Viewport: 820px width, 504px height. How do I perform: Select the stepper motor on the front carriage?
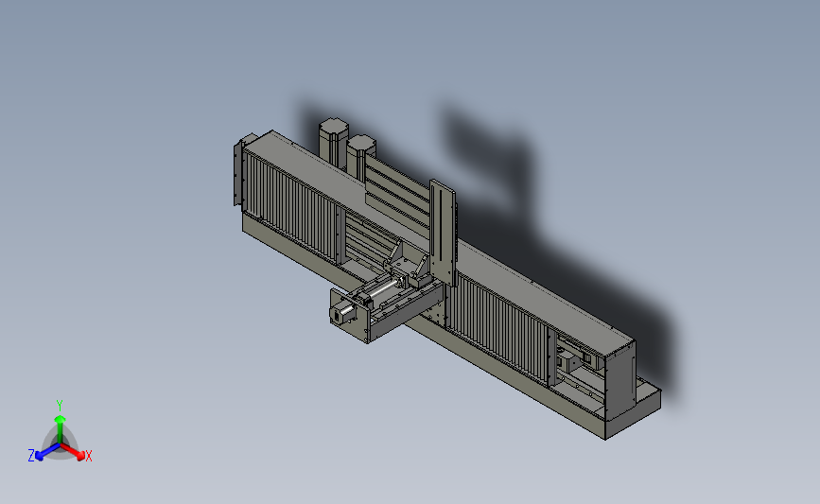[343, 314]
